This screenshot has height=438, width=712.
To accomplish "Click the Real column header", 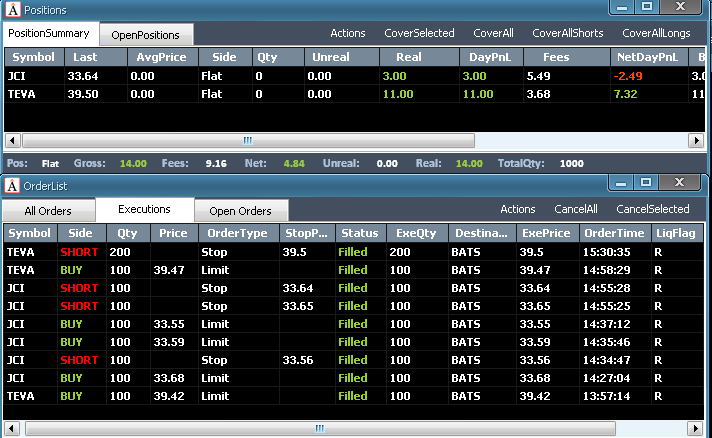I will (419, 57).
